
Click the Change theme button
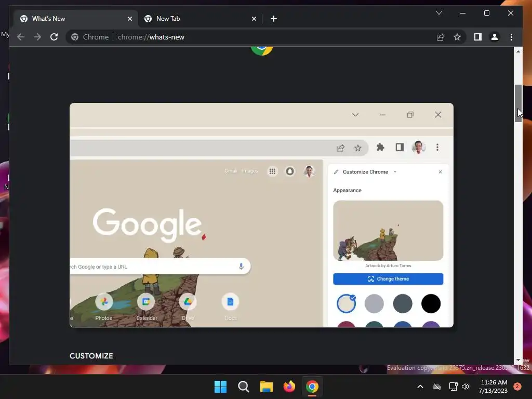point(388,279)
